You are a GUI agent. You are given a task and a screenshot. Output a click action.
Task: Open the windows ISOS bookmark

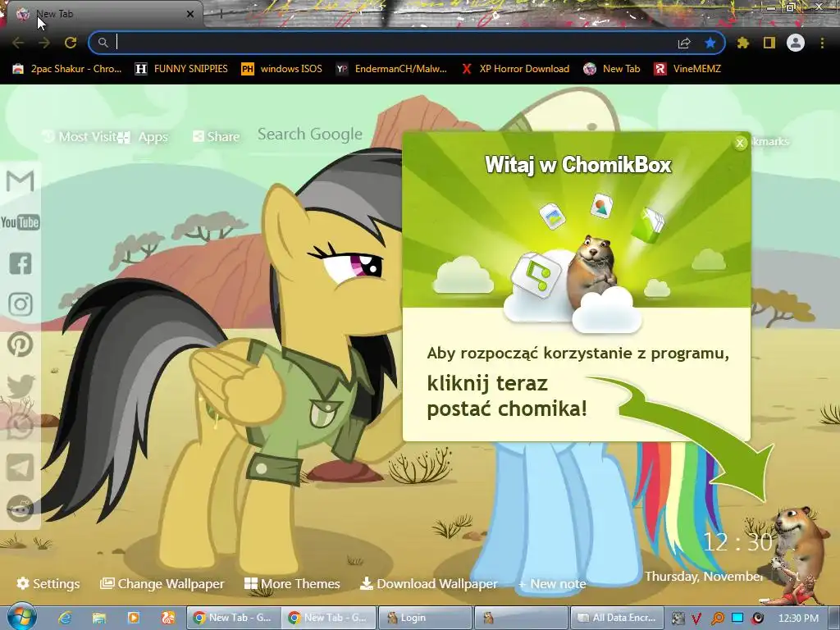(x=282, y=69)
